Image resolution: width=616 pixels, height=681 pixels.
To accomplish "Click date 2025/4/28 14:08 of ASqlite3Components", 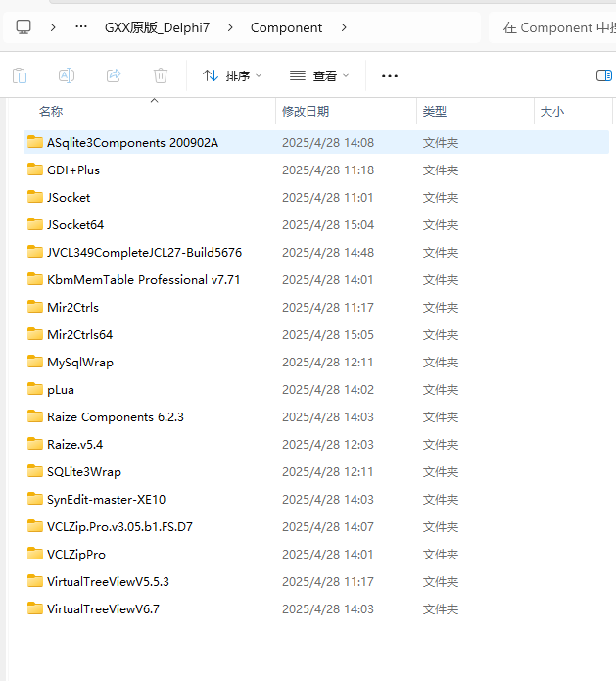I will pos(328,143).
